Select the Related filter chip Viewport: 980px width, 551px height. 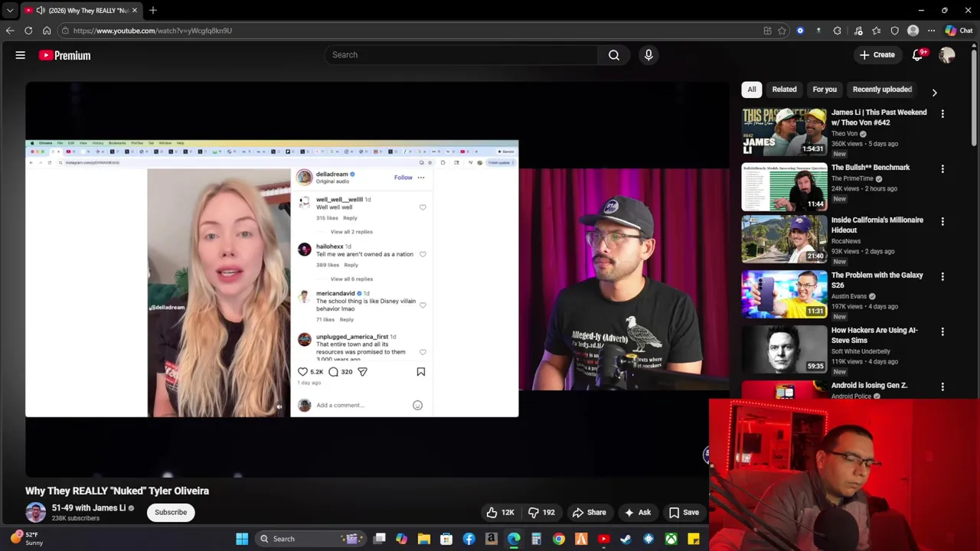click(x=784, y=90)
